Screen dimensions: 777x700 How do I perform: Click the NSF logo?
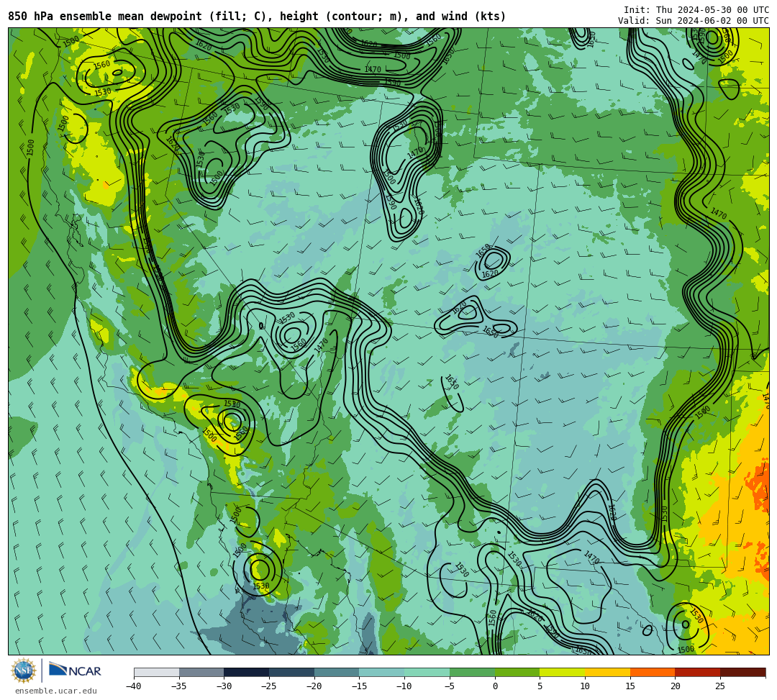pos(24,671)
